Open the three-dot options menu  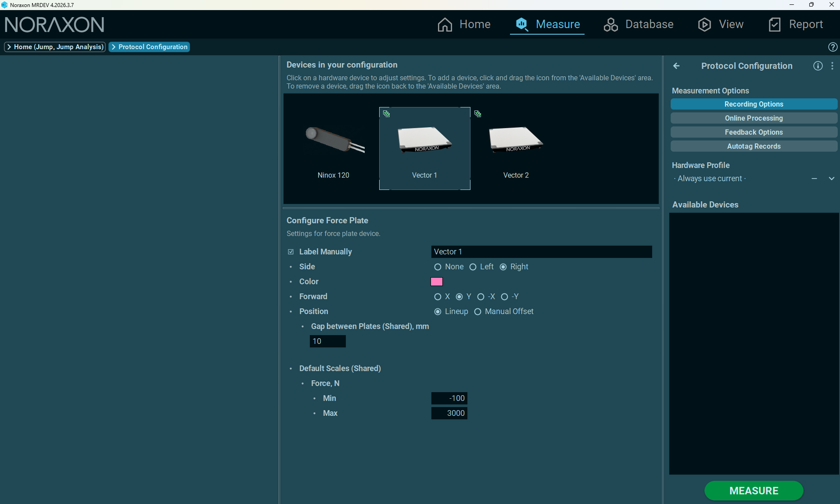pos(832,66)
